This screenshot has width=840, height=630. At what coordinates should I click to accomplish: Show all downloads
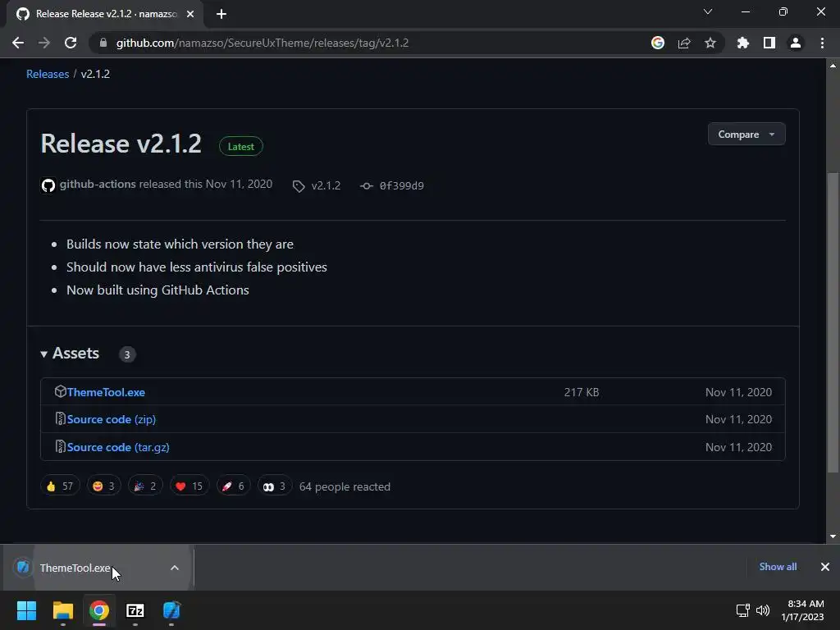pos(778,566)
